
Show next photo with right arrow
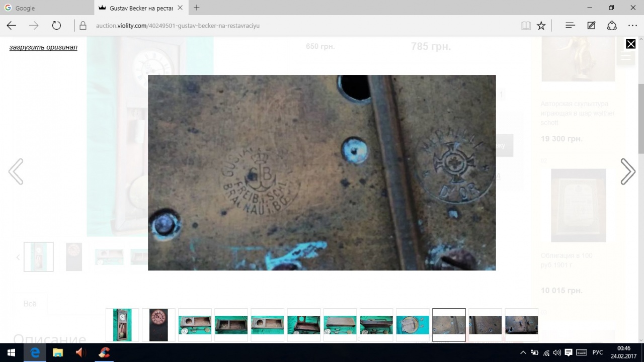(627, 171)
